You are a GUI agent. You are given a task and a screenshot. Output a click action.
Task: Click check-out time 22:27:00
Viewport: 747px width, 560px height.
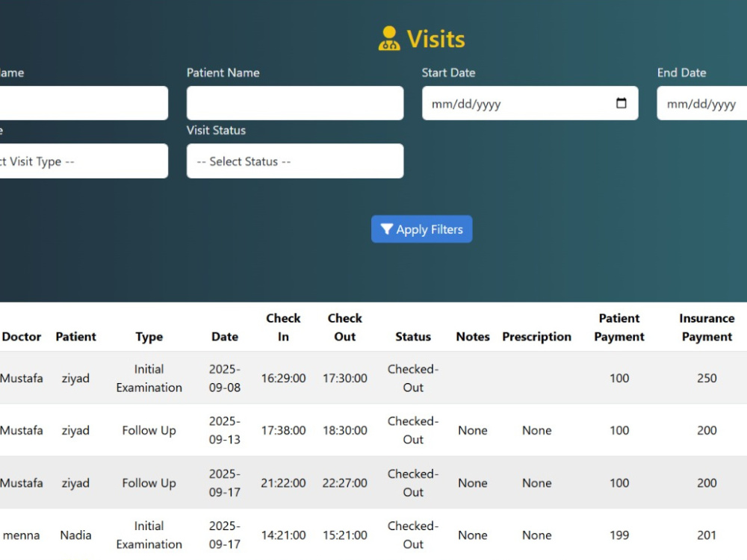coord(345,483)
